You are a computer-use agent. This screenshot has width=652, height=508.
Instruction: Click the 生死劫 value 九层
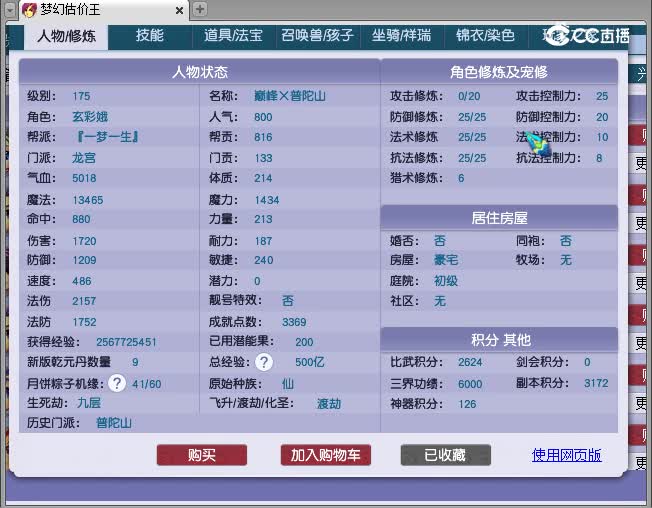pyautogui.click(x=89, y=403)
